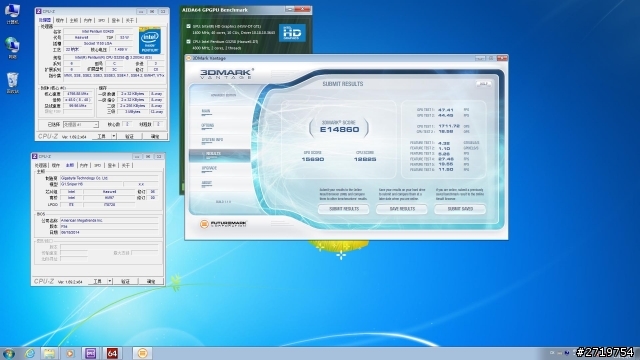640x360 pixels.
Task: Click the SUBMIT RESULTS button
Action: pos(344,209)
